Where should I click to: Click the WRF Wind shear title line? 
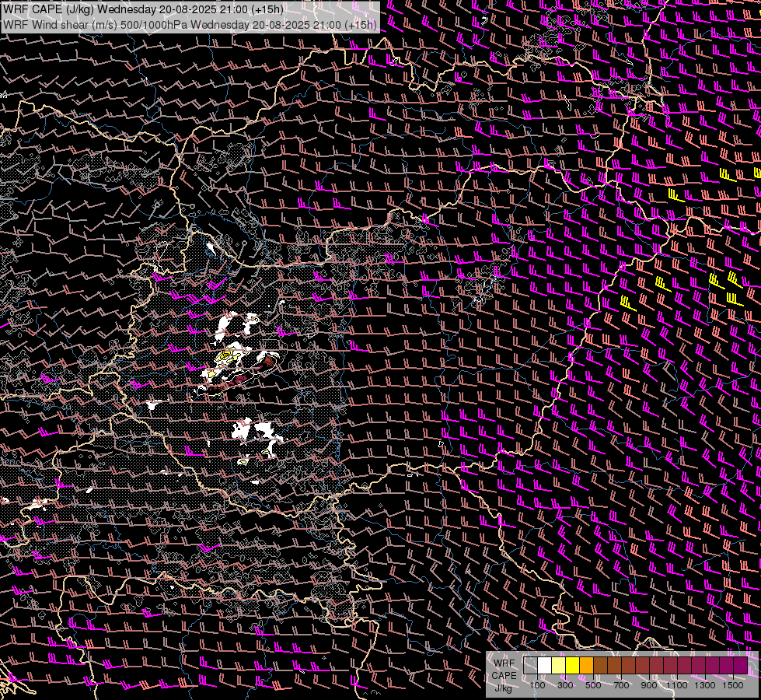(x=190, y=25)
